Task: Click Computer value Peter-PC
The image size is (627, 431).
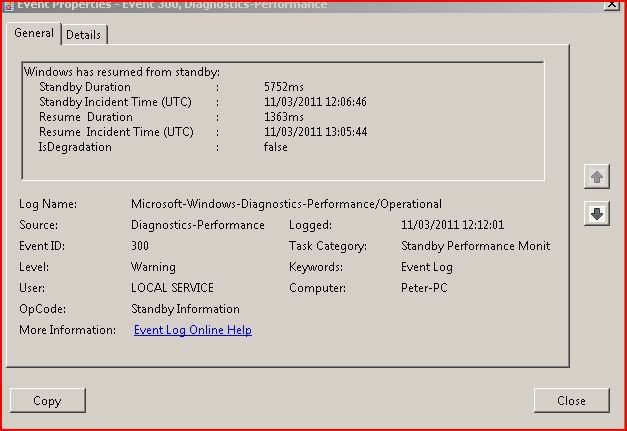Action: coord(424,288)
